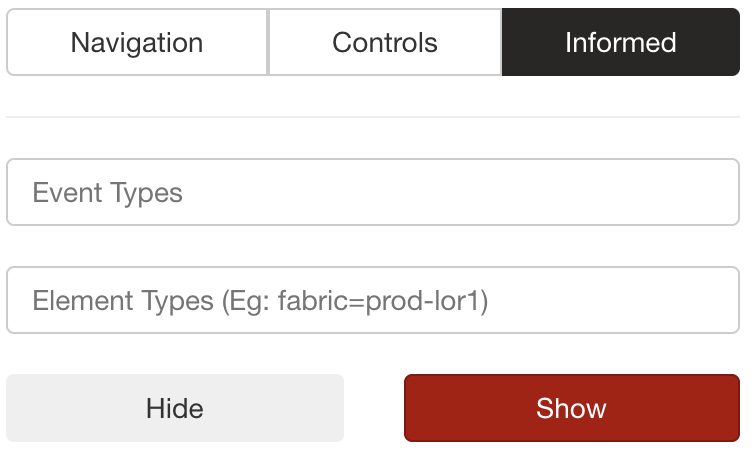This screenshot has height=456, width=754.
Task: Select the Informed tab
Action: (x=620, y=43)
